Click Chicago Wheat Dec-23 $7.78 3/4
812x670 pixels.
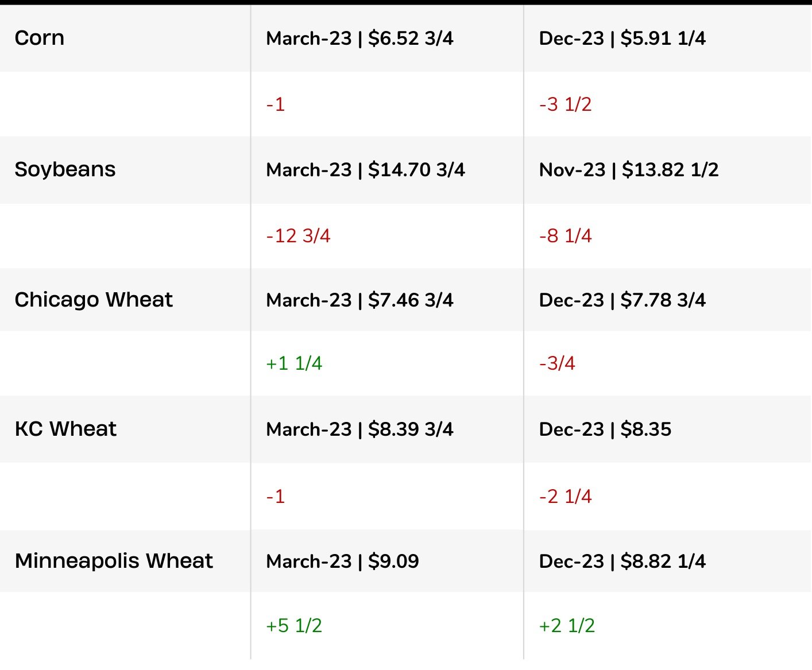[x=622, y=300]
